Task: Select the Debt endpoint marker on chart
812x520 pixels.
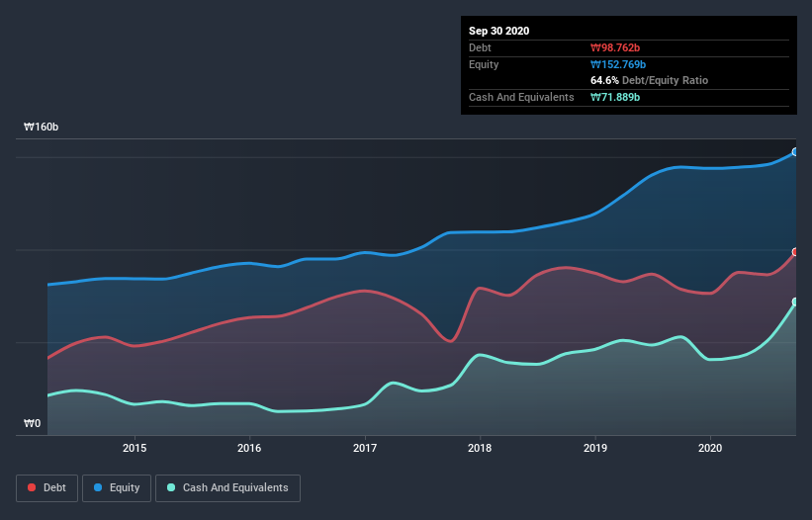Action: click(795, 252)
